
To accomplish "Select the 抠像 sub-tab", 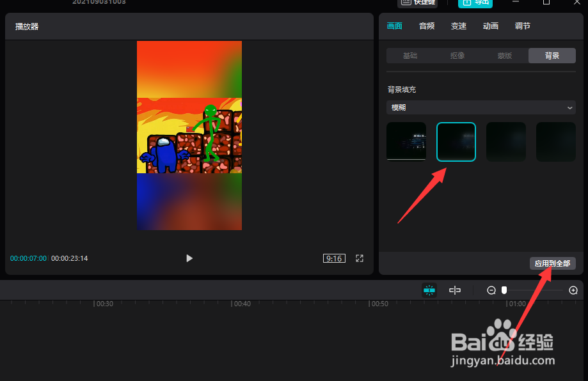I will [x=457, y=56].
